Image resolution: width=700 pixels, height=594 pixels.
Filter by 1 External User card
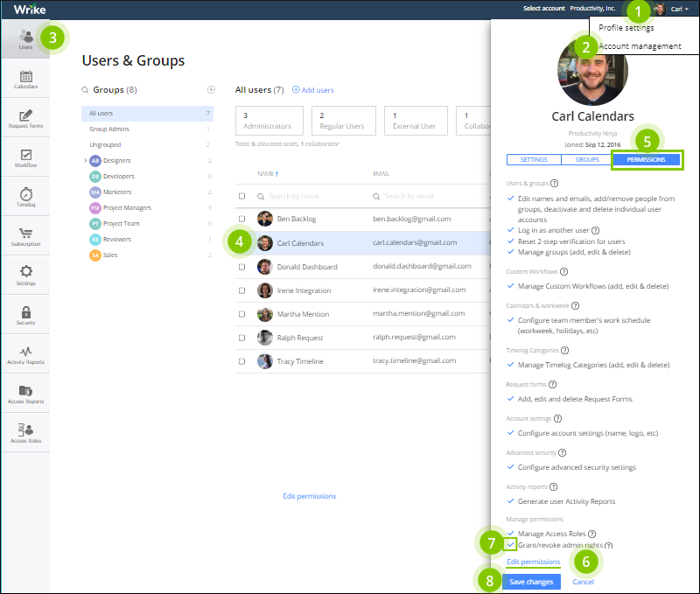[x=416, y=121]
